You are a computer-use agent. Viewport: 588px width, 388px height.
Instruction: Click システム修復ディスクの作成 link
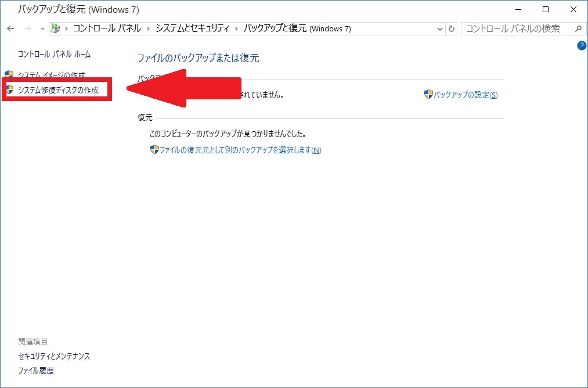click(58, 90)
